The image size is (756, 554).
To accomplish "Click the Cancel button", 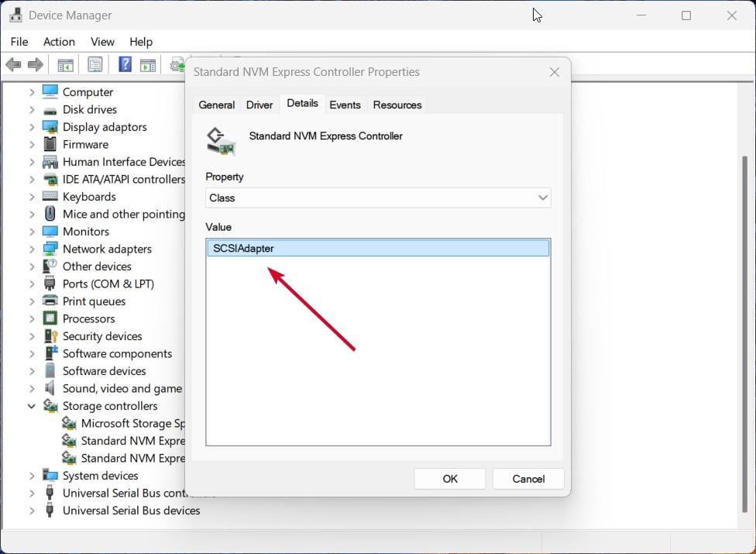I will (528, 479).
